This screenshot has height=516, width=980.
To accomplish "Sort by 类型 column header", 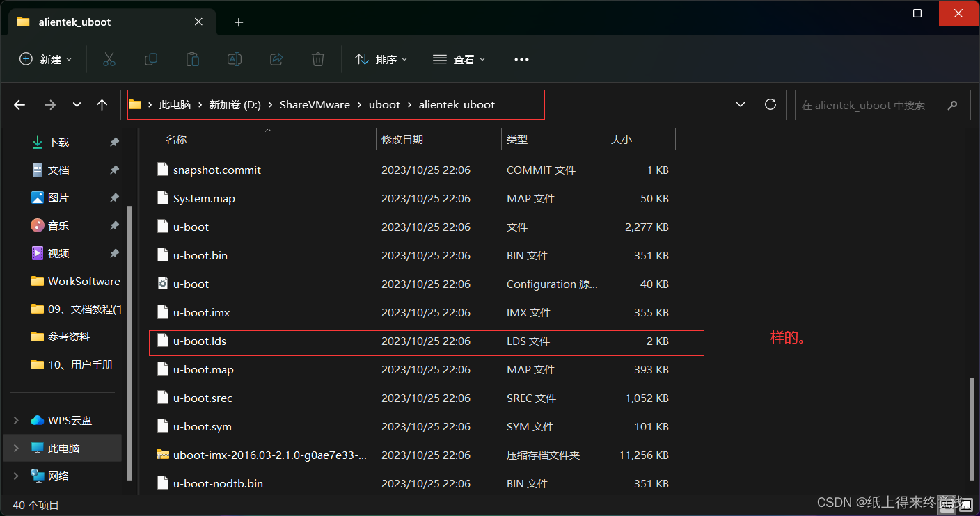I will [517, 140].
